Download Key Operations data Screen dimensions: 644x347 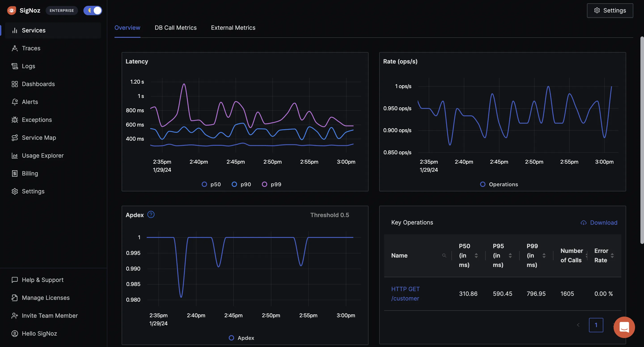pos(598,222)
